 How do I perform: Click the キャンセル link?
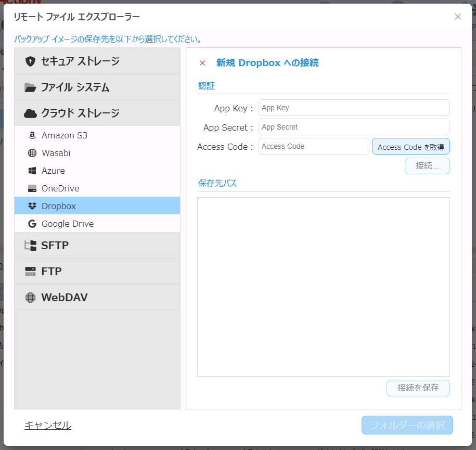pos(48,426)
